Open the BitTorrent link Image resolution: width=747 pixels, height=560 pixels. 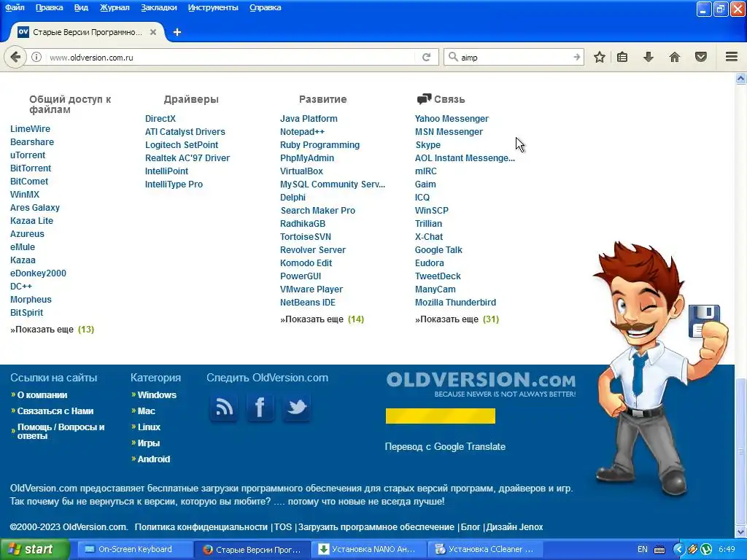31,168
